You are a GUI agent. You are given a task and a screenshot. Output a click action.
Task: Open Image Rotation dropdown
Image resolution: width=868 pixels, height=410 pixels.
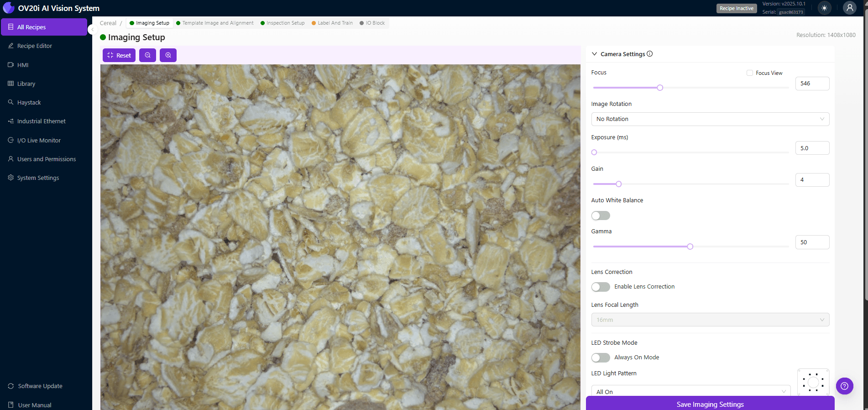coord(710,119)
